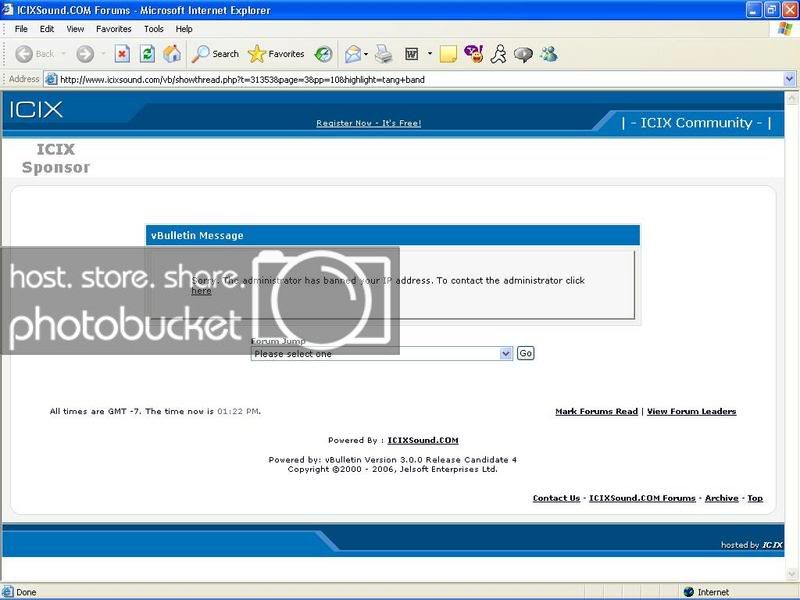Click the 01:22 PM time text
Image resolution: width=800 pixels, height=600 pixels.
click(x=238, y=411)
